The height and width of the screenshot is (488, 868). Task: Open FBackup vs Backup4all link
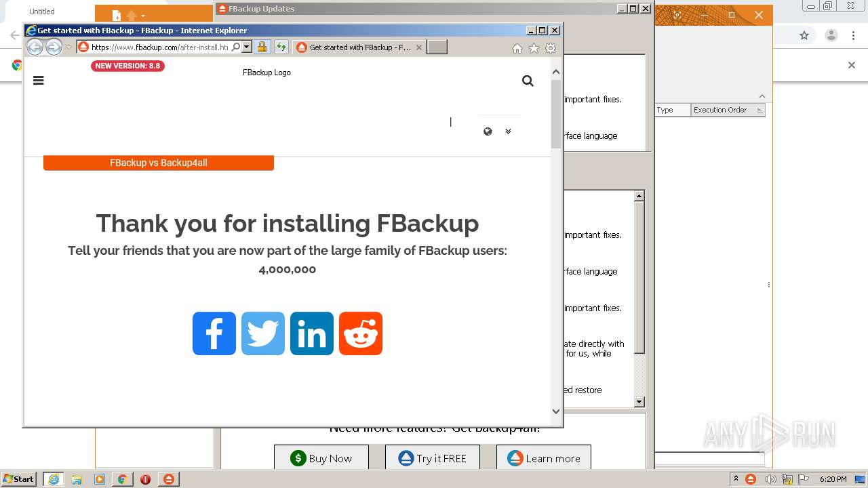tap(159, 163)
